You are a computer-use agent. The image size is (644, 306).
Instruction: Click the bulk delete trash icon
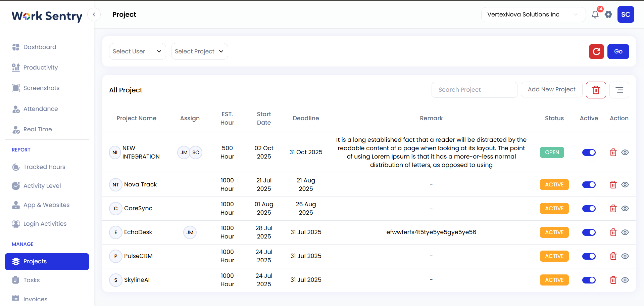pyautogui.click(x=596, y=90)
